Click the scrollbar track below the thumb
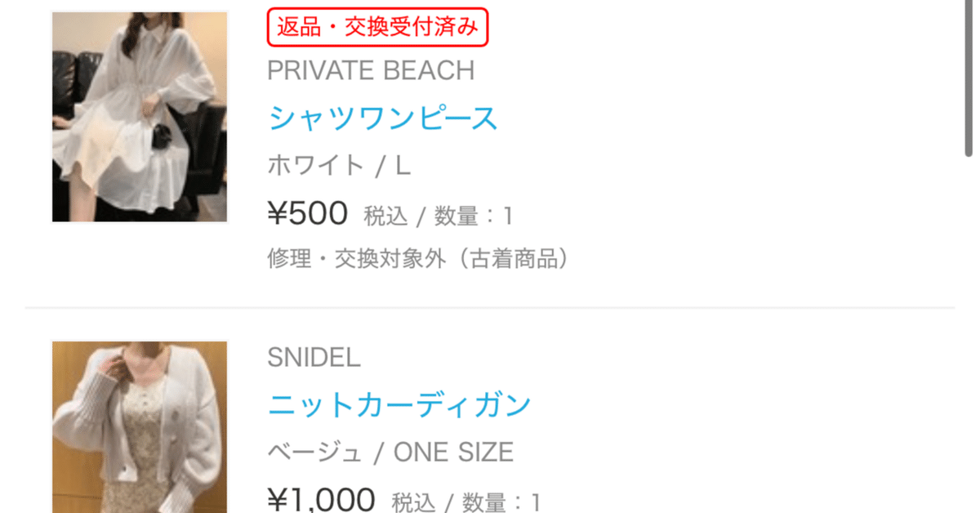This screenshot has width=980, height=513. (969, 327)
